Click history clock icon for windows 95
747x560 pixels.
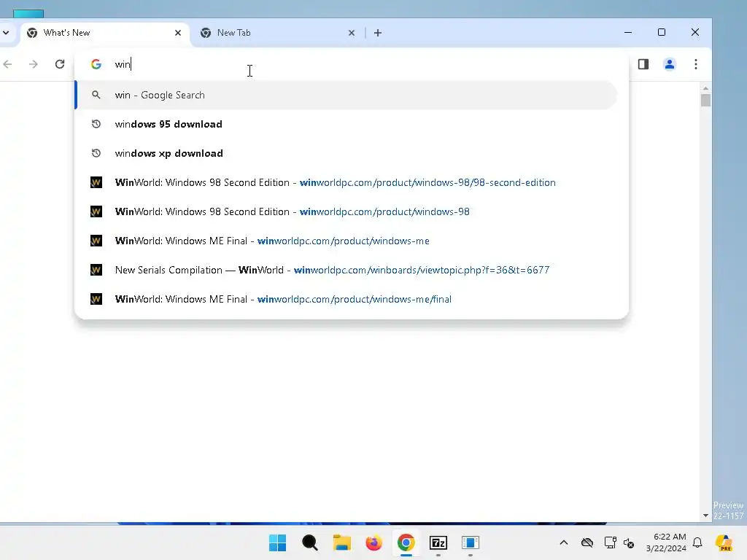[x=96, y=124]
